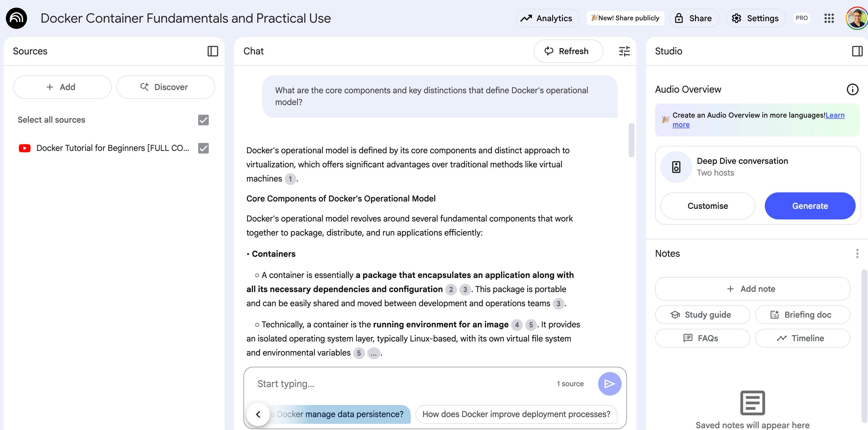
Task: Click the PRO badge
Action: 801,18
